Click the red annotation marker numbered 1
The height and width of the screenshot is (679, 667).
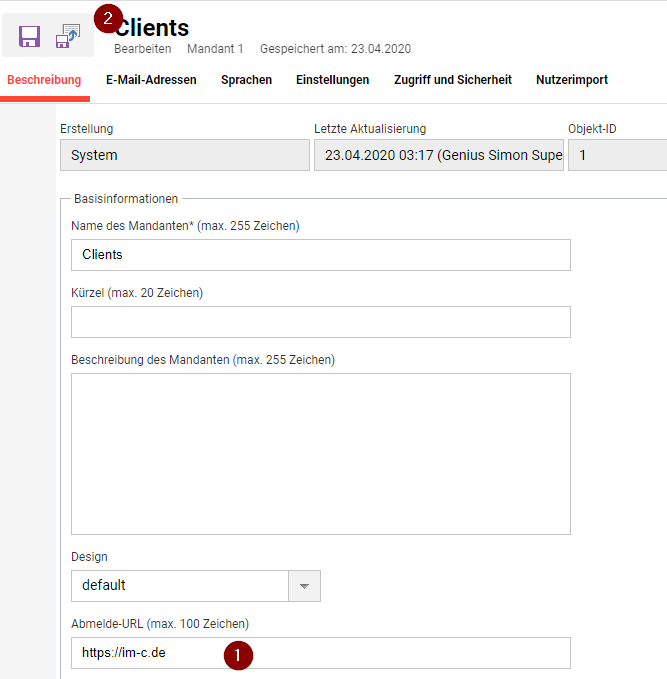point(237,655)
